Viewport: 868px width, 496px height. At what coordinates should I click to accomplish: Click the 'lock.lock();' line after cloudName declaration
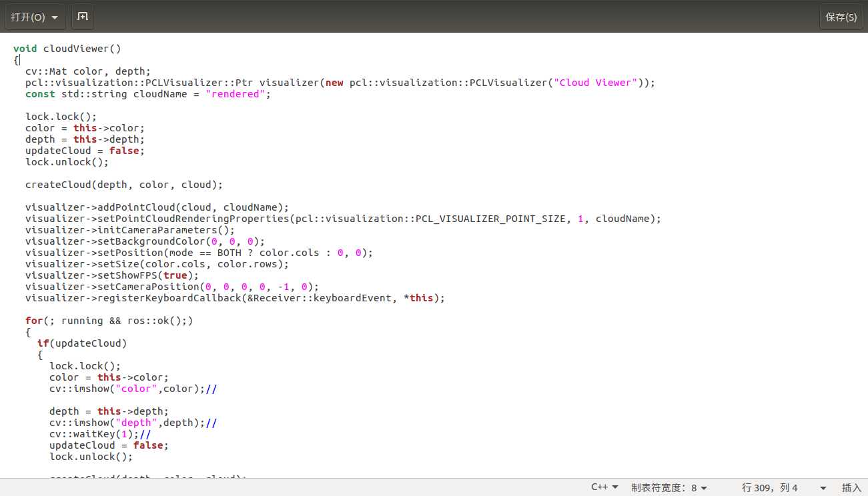[x=61, y=117]
